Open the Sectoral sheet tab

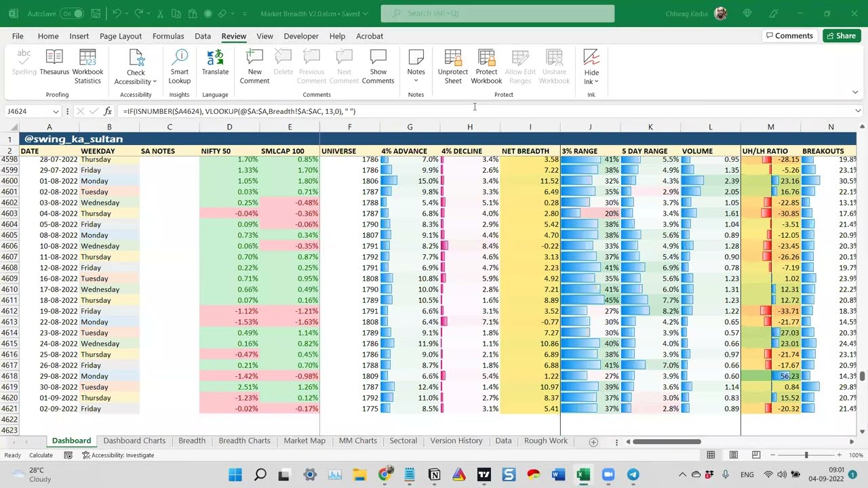(x=403, y=441)
